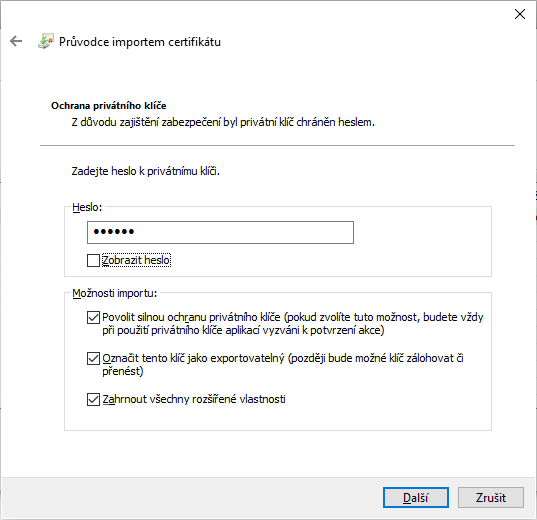Screen dimensions: 537x520
Task: Click the certificate import wizard icon
Action: tap(46, 41)
